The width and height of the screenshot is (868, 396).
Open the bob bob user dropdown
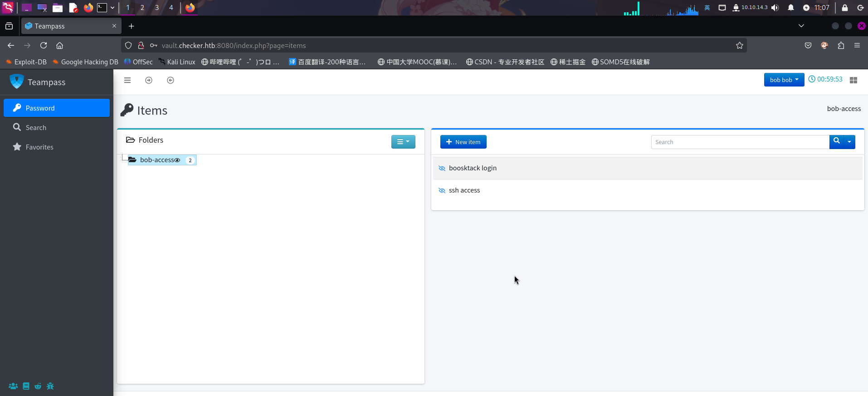784,80
